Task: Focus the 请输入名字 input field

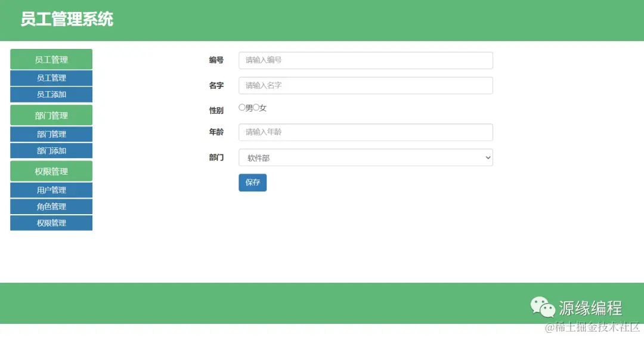Action: pos(366,85)
